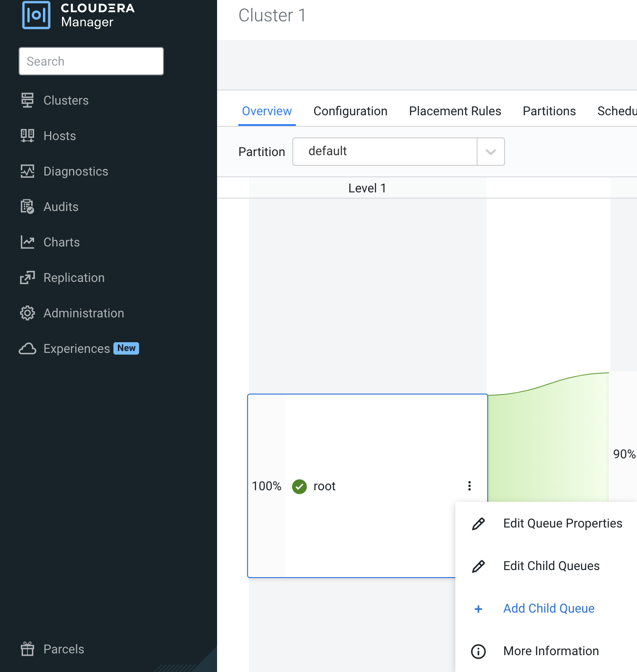Choose Add Child Queue option
Image resolution: width=637 pixels, height=672 pixels.
[548, 609]
